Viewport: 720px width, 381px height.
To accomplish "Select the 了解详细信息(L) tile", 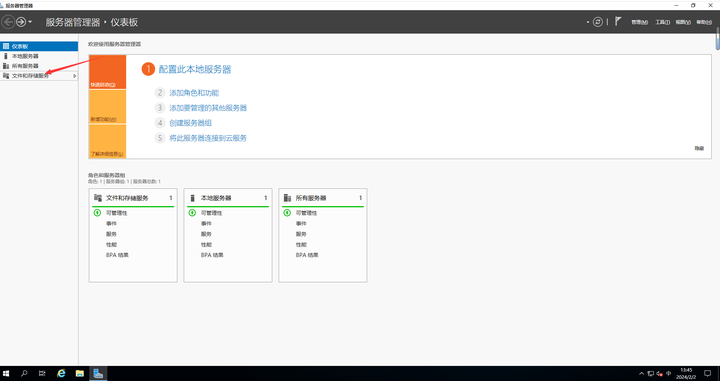I will click(x=107, y=141).
